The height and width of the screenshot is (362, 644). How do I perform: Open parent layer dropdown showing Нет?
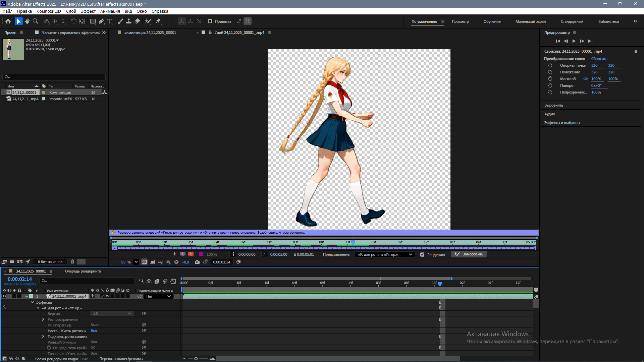click(159, 296)
